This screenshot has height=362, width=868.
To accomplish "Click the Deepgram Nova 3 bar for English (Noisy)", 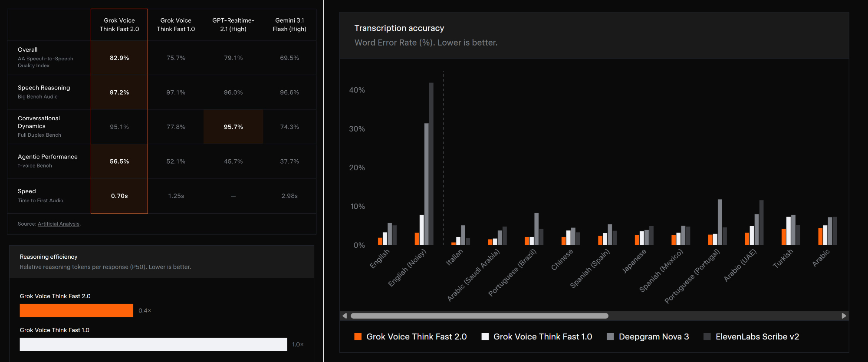I will point(427,184).
